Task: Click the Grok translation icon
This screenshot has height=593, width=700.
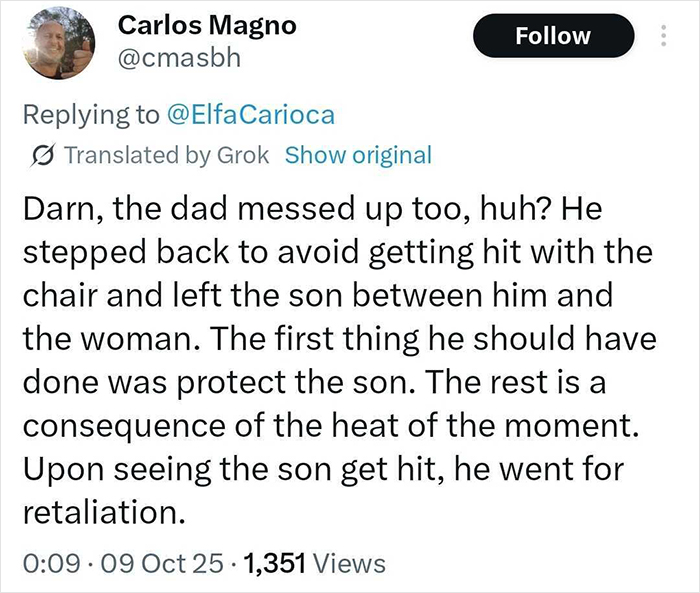Action: click(44, 156)
